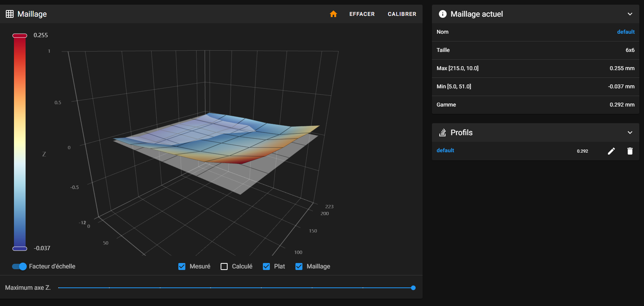Click the -0.037 label below the color scale

click(42, 248)
